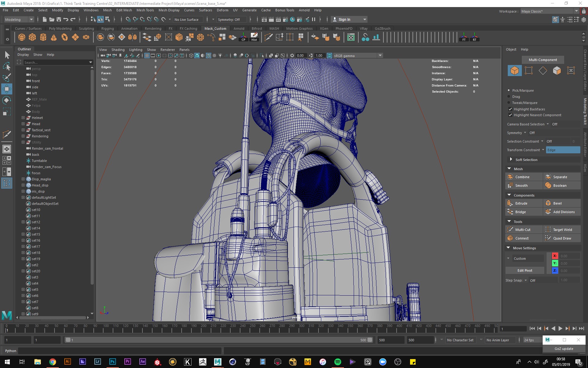Click the Target Weld tool
The height and width of the screenshot is (368, 588).
click(562, 230)
